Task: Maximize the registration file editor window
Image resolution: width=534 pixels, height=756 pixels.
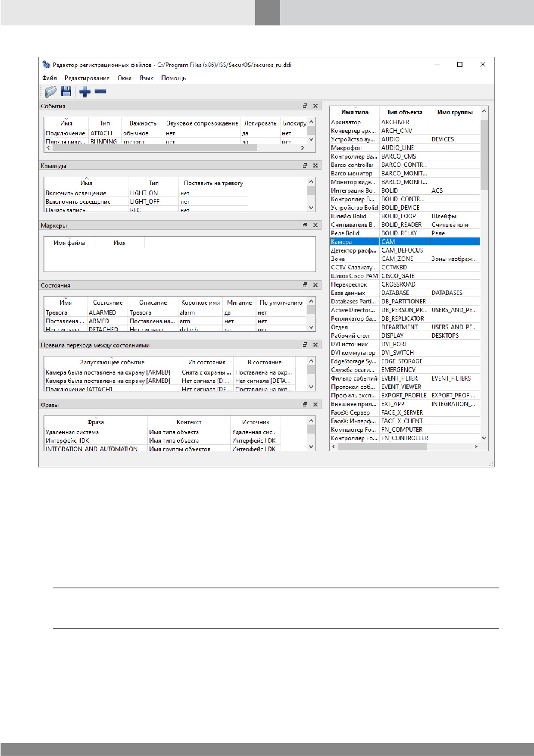Action: (x=460, y=65)
